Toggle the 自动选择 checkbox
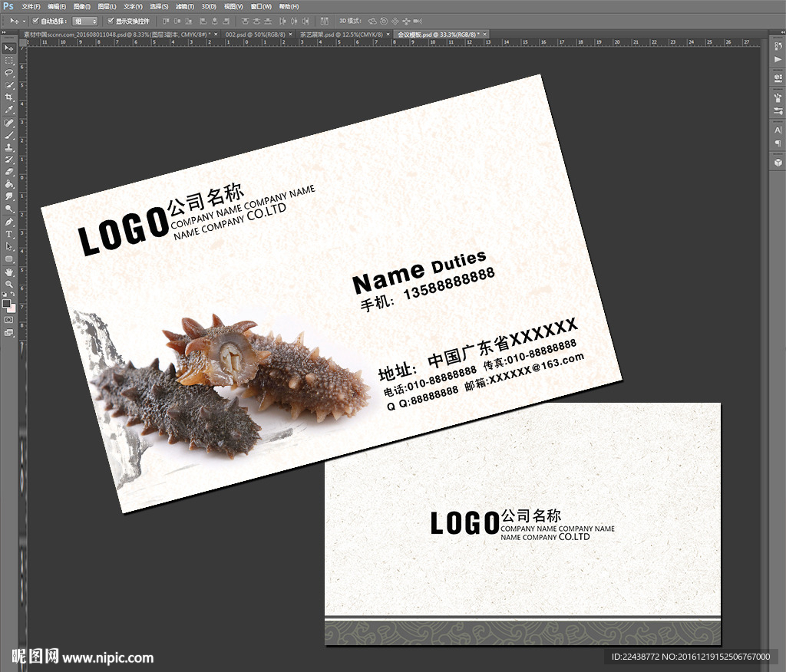The height and width of the screenshot is (672, 786). [x=35, y=21]
